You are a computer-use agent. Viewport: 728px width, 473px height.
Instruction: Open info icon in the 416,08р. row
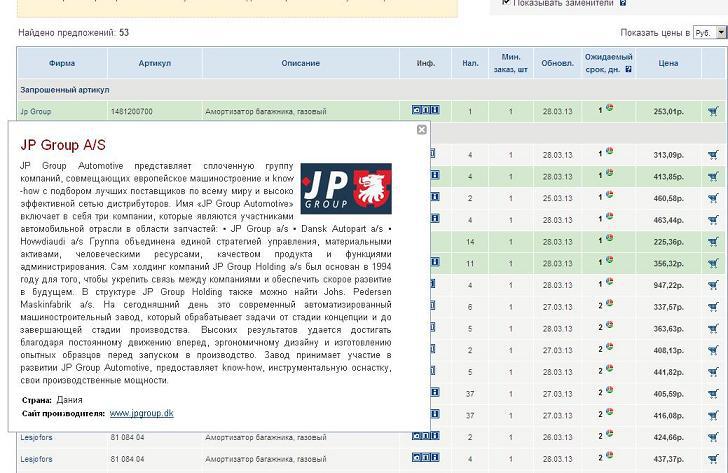tap(435, 414)
